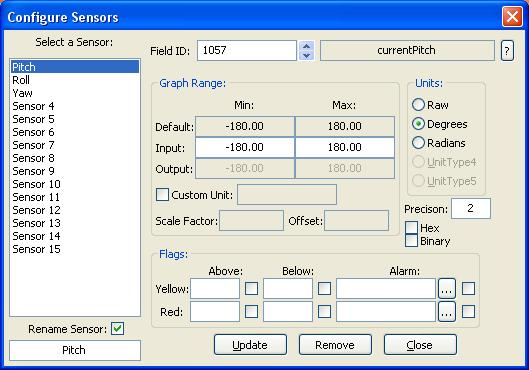529x370 pixels.
Task: Click the question mark help button
Action: point(507,51)
